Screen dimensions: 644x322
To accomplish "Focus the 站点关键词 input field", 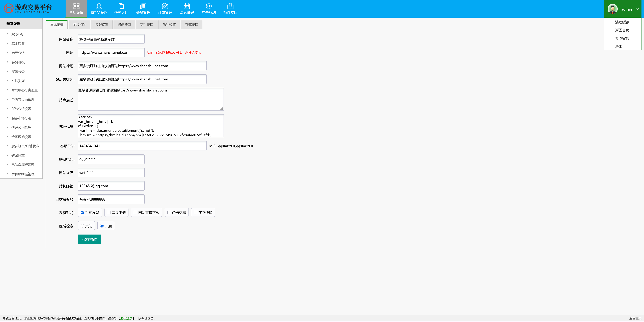I will [x=142, y=79].
